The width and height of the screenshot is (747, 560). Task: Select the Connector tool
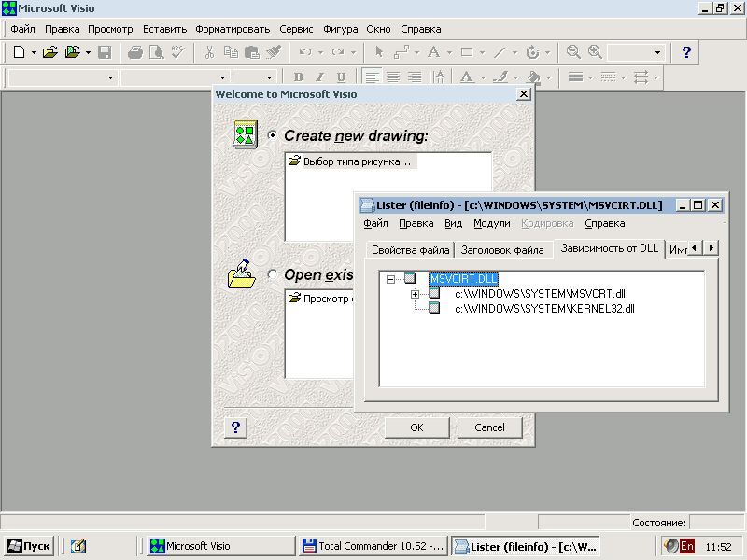coord(402,52)
